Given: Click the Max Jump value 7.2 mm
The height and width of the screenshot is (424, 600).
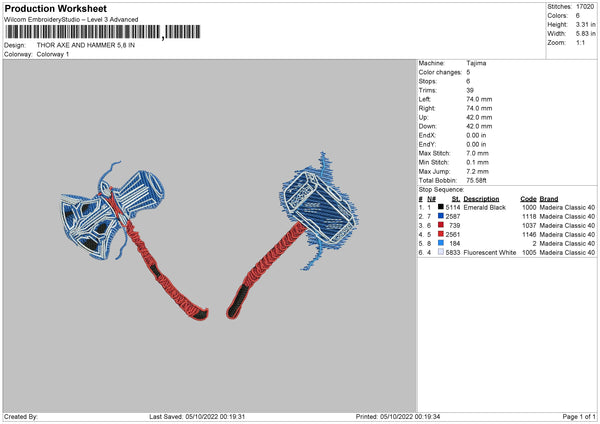Looking at the screenshot, I should click(477, 171).
